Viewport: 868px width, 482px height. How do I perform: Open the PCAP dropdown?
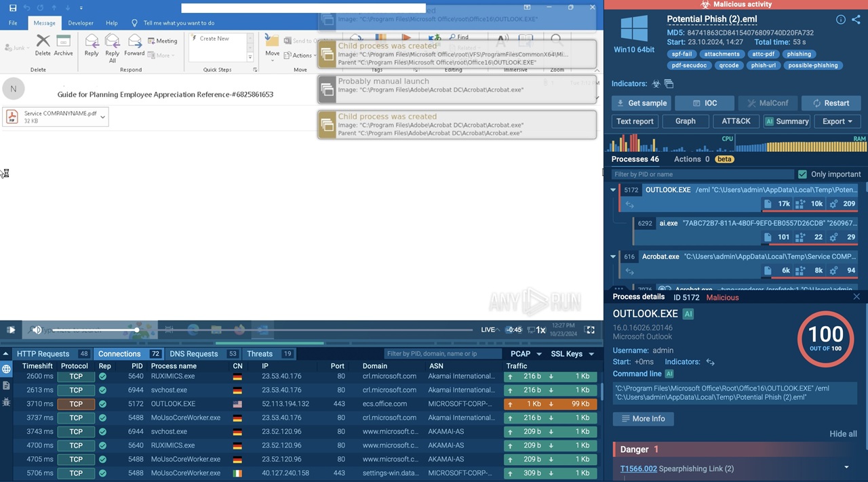[526, 354]
